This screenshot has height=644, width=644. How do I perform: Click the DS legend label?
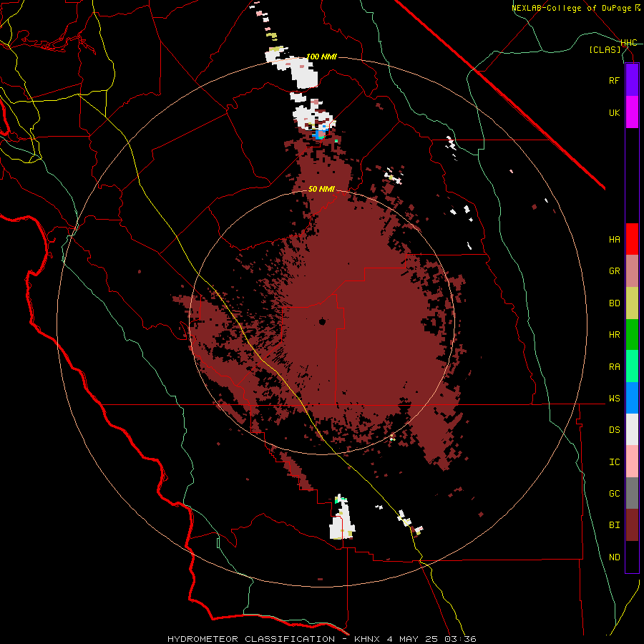click(x=614, y=430)
